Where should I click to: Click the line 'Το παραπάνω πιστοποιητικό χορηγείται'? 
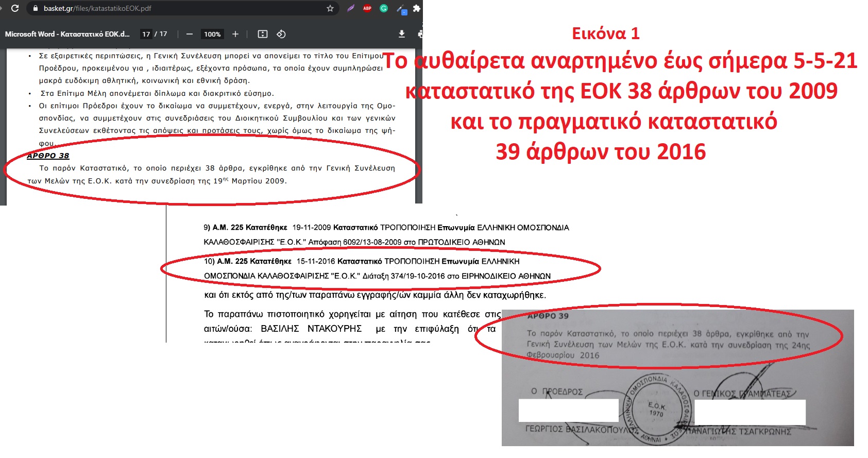pyautogui.click(x=352, y=314)
